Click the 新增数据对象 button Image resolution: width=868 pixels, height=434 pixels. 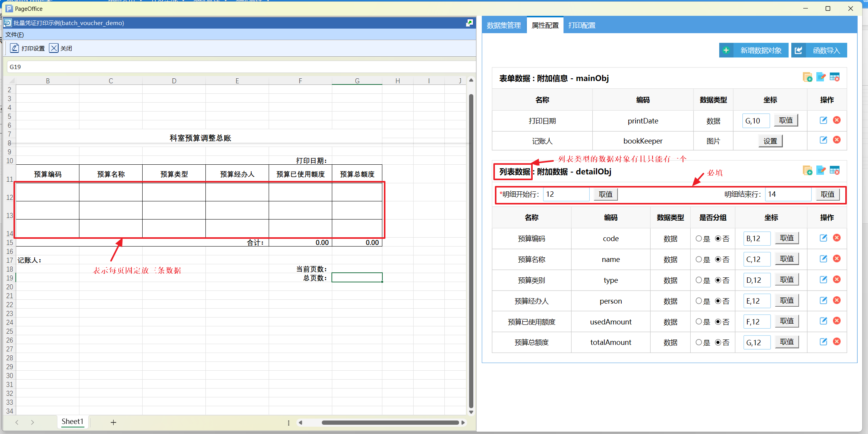[x=754, y=51]
